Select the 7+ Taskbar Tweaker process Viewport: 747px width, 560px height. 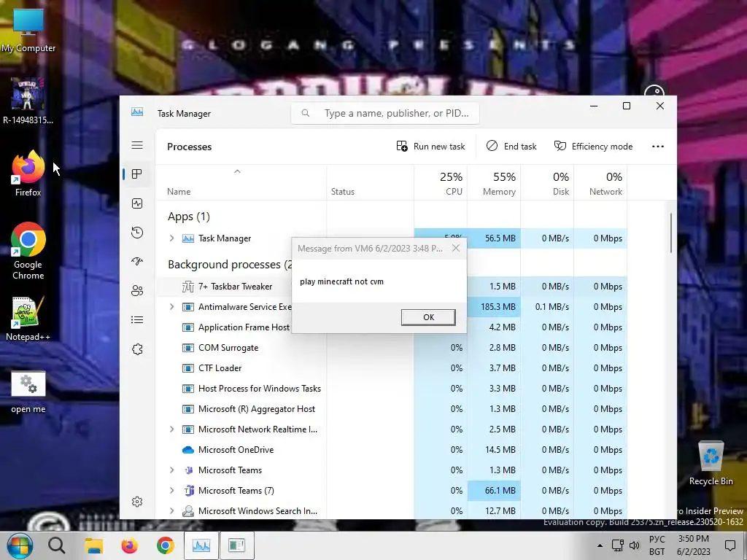236,286
